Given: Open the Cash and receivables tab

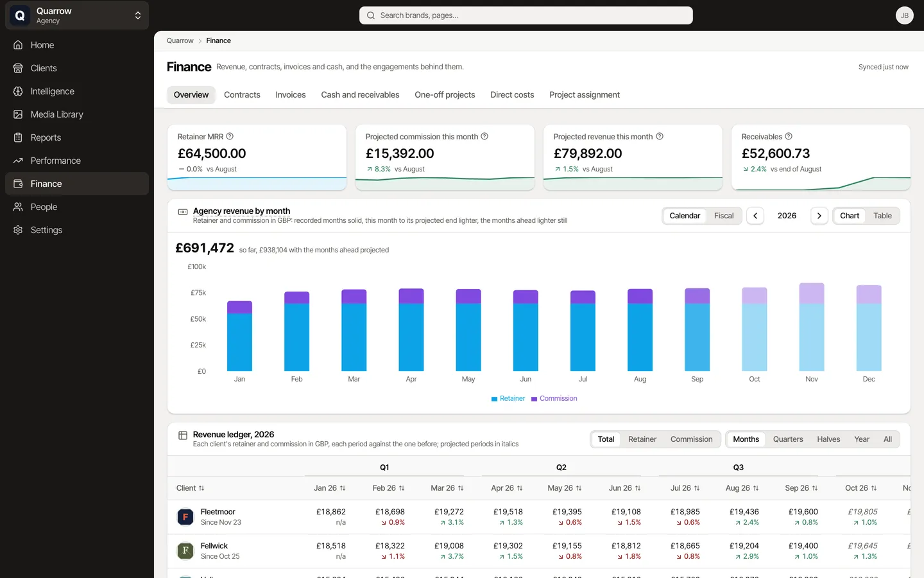Looking at the screenshot, I should point(360,94).
